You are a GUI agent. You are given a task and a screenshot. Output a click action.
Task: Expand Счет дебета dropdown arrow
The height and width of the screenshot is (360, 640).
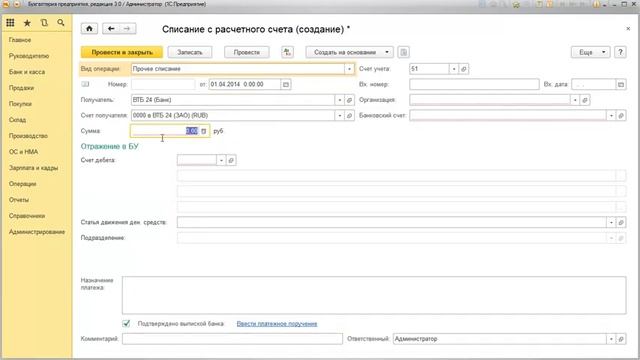[221, 160]
